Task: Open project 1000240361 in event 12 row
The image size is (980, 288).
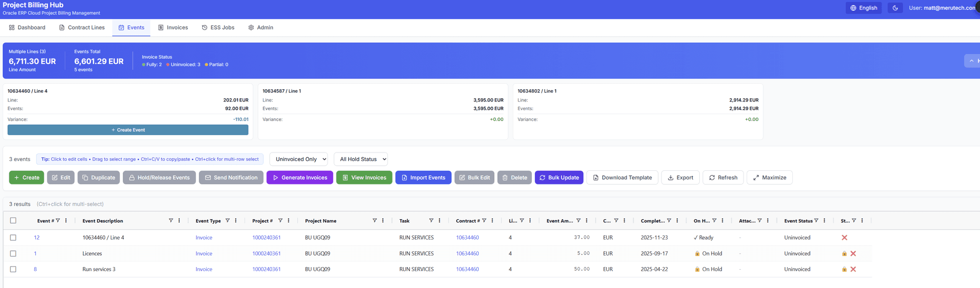Action: pos(266,238)
